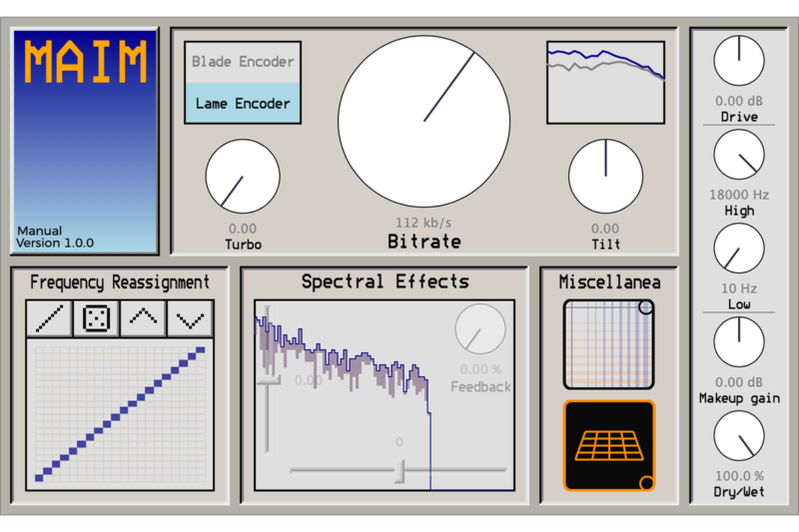Click the Turbo knob
799x532 pixels.
243,177
